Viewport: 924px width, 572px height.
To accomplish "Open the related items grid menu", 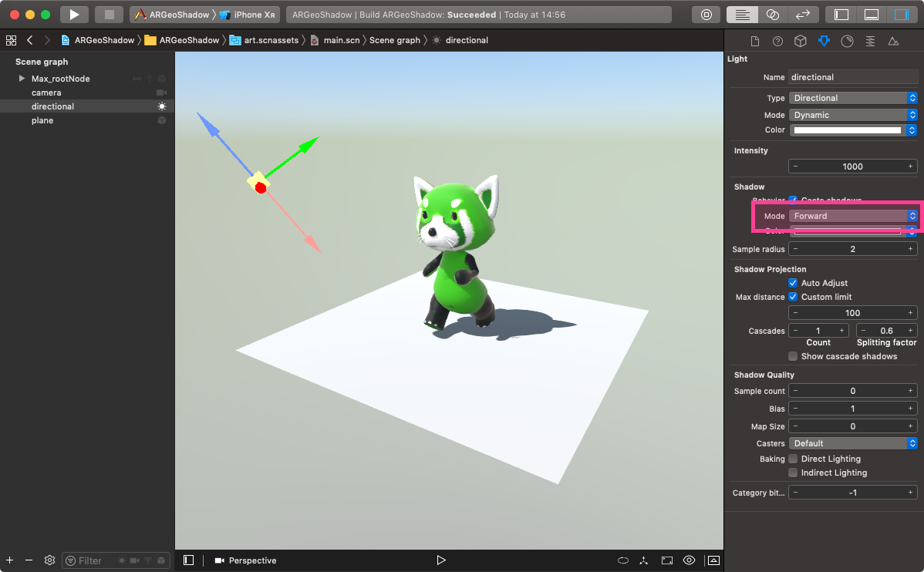I will coord(12,40).
